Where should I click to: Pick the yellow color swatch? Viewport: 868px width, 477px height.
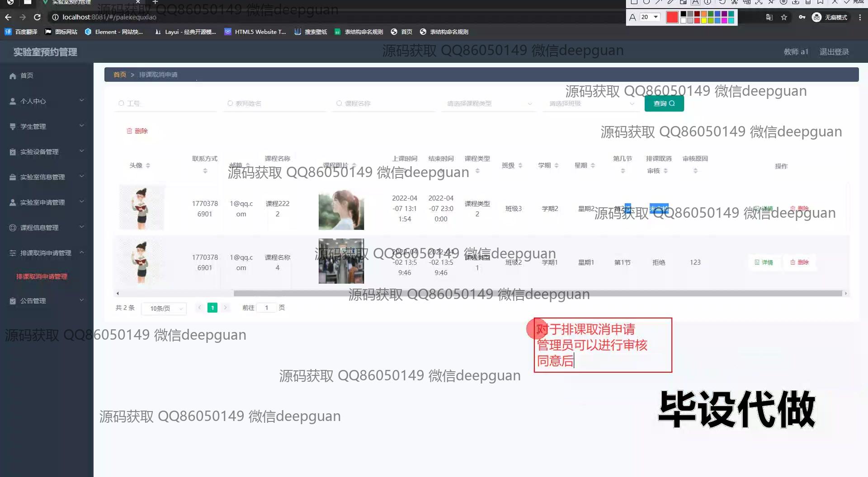[704, 20]
